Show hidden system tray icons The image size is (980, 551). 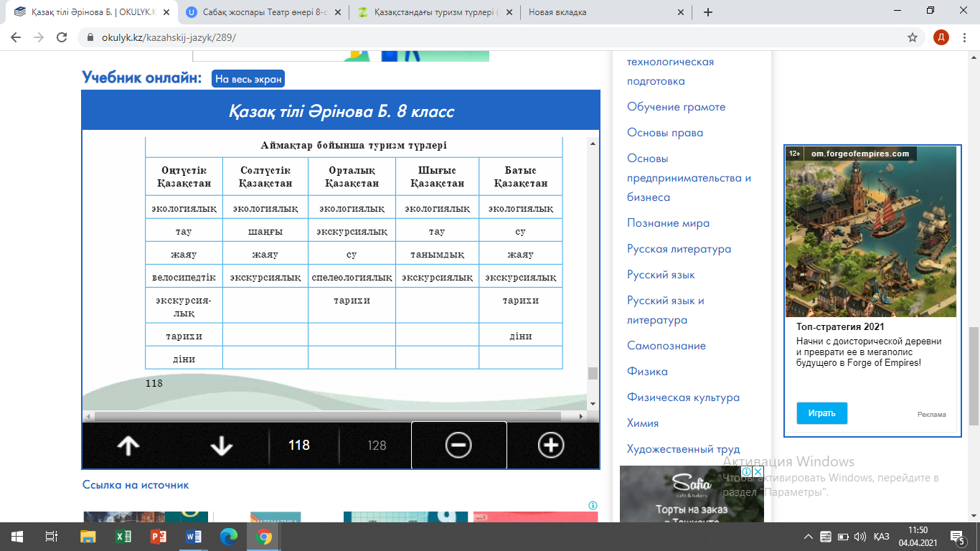tap(809, 537)
